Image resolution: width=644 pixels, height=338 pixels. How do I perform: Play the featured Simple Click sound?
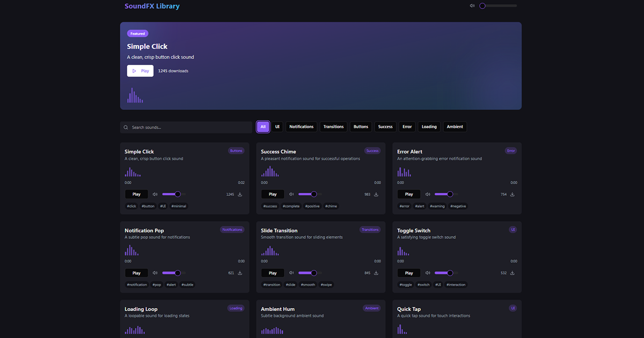coord(140,71)
